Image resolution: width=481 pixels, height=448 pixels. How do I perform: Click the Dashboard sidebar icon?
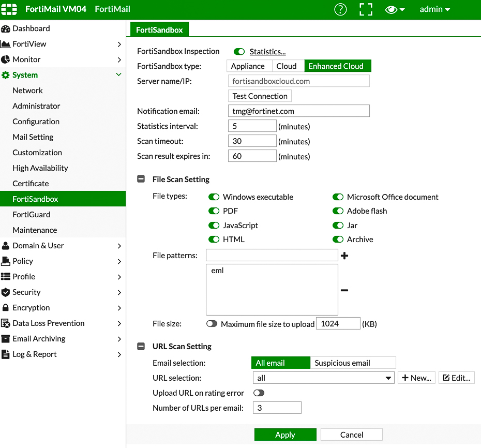7,28
